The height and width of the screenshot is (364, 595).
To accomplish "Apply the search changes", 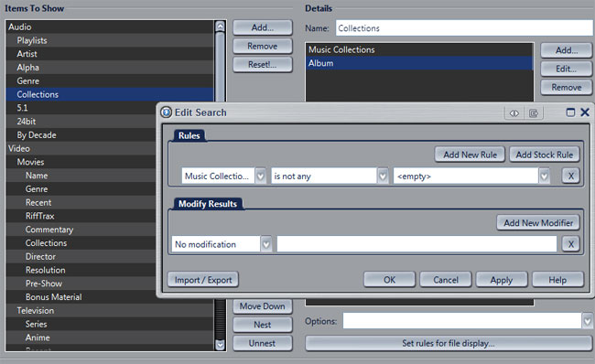I will click(502, 280).
